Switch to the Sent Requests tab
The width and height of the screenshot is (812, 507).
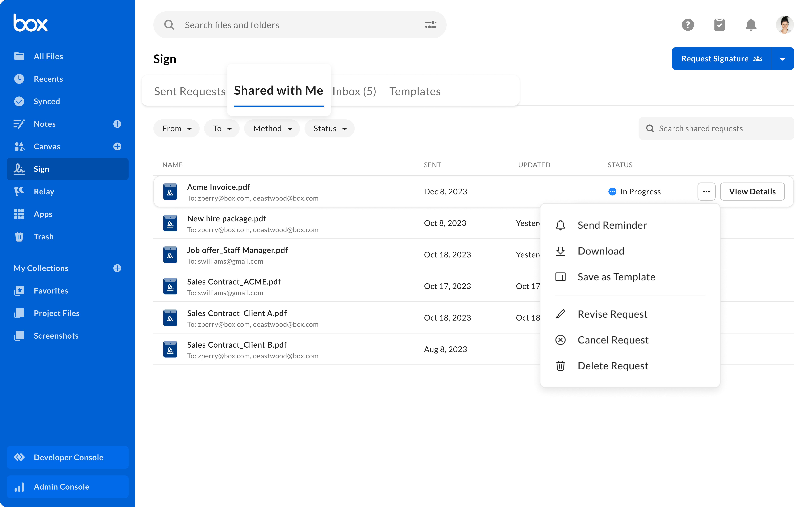click(190, 91)
